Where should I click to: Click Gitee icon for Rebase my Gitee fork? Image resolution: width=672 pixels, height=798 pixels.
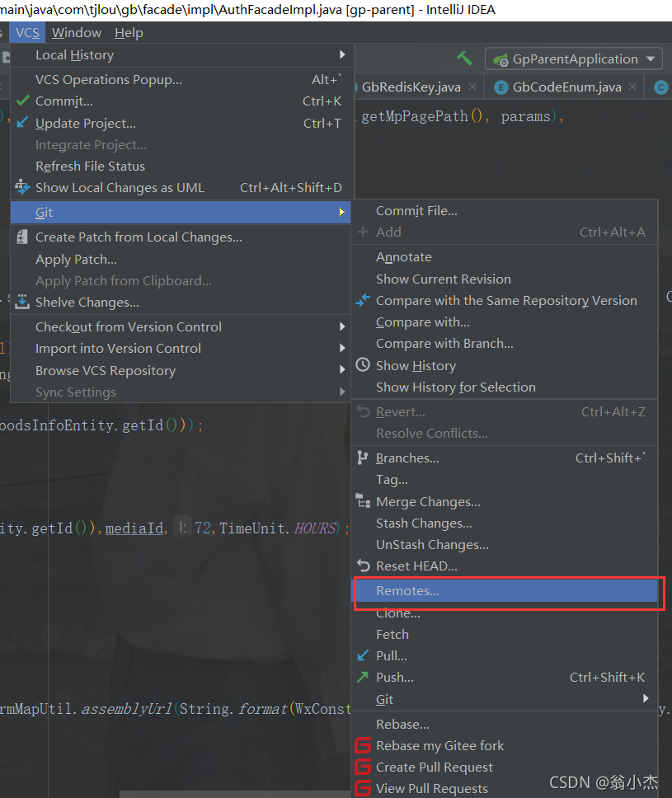tap(363, 745)
